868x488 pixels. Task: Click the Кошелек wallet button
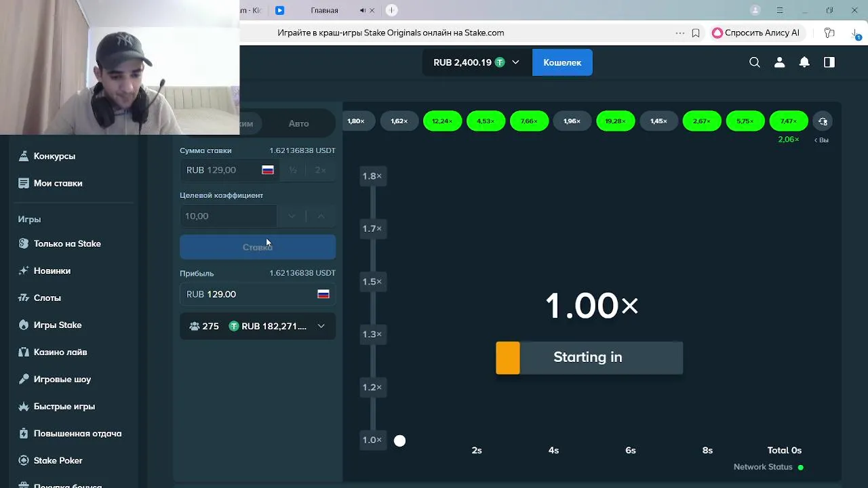point(562,62)
